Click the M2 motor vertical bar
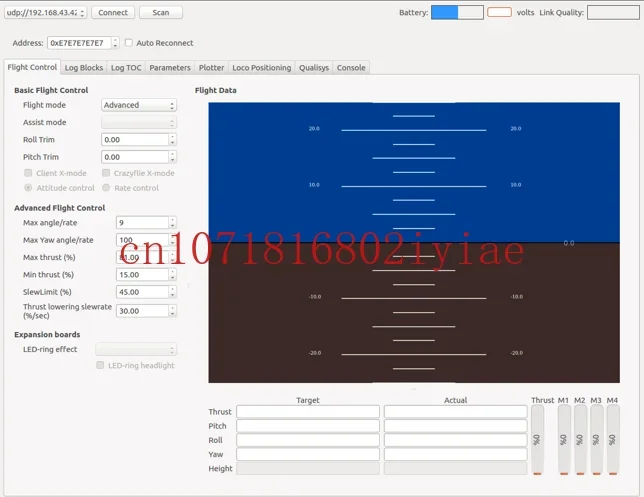 pyautogui.click(x=580, y=440)
